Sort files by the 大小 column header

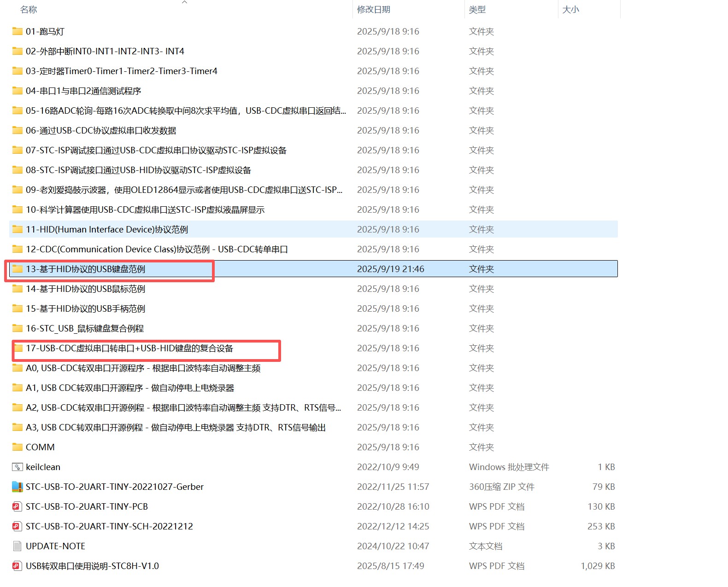(570, 10)
